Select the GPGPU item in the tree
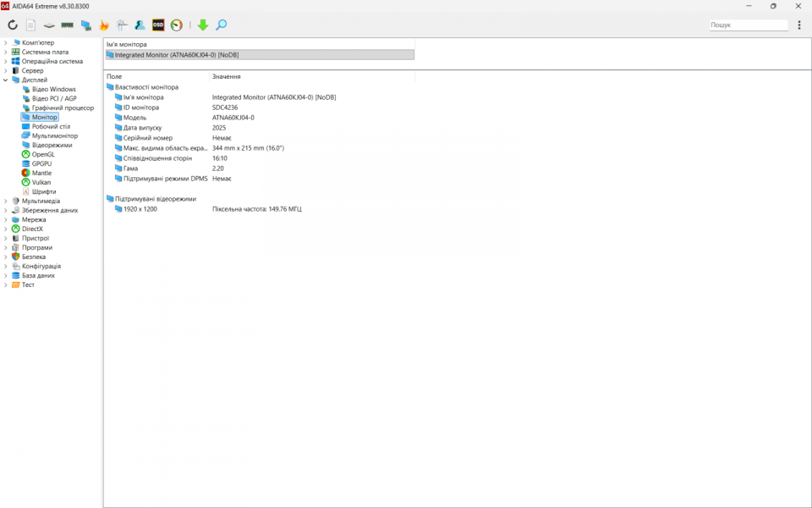The width and height of the screenshot is (812, 508). coord(41,163)
